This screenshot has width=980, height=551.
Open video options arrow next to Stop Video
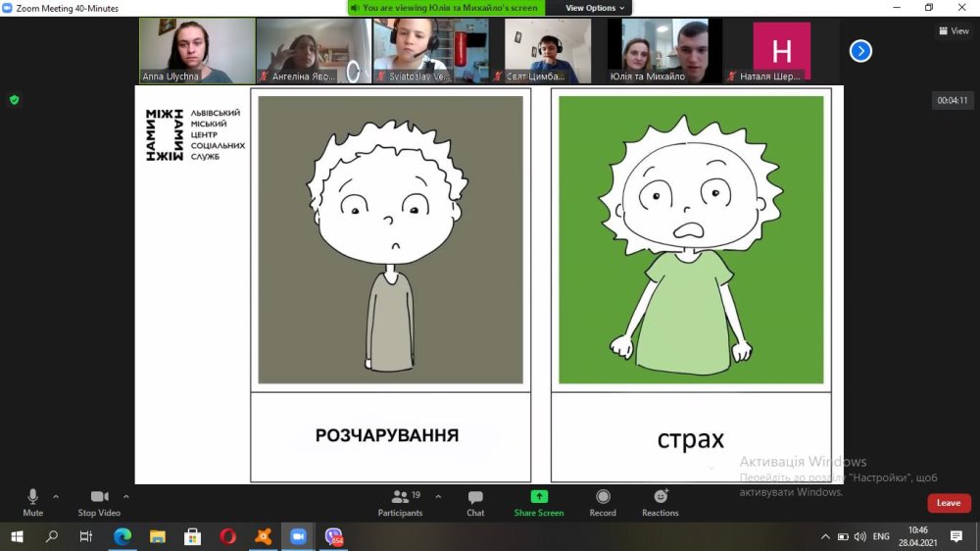pos(126,497)
